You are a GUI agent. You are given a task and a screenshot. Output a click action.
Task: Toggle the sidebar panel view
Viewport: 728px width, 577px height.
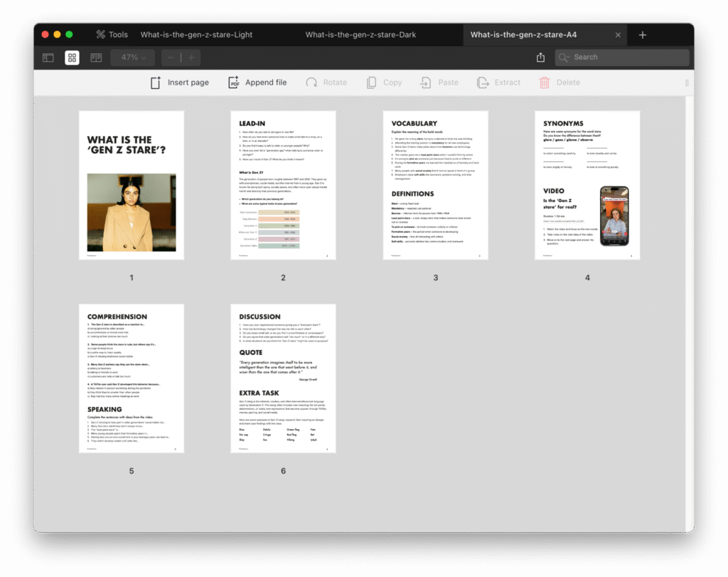(x=48, y=58)
